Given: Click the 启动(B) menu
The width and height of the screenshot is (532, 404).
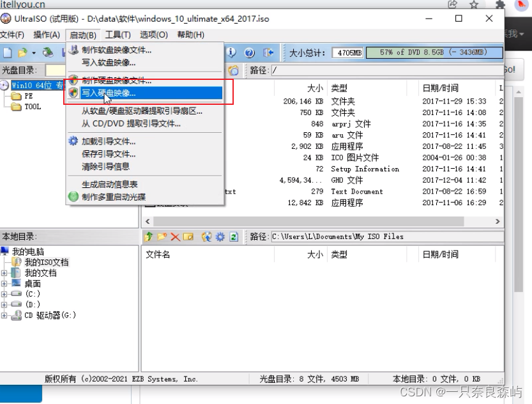Looking at the screenshot, I should (83, 35).
